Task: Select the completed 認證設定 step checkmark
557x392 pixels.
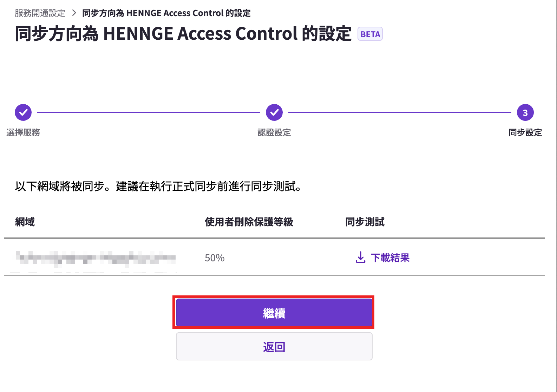Action: 274,112
